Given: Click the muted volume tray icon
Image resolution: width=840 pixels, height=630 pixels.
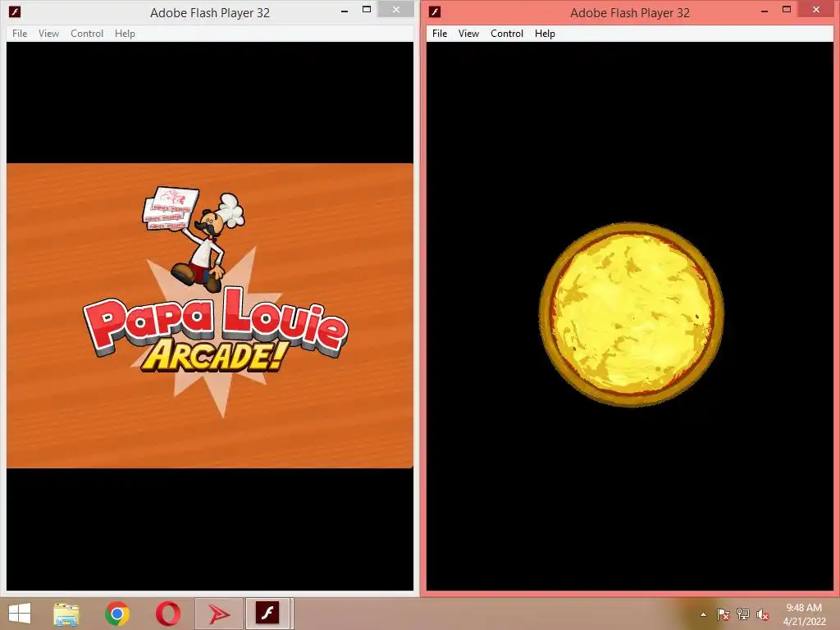Looking at the screenshot, I should [x=763, y=614].
